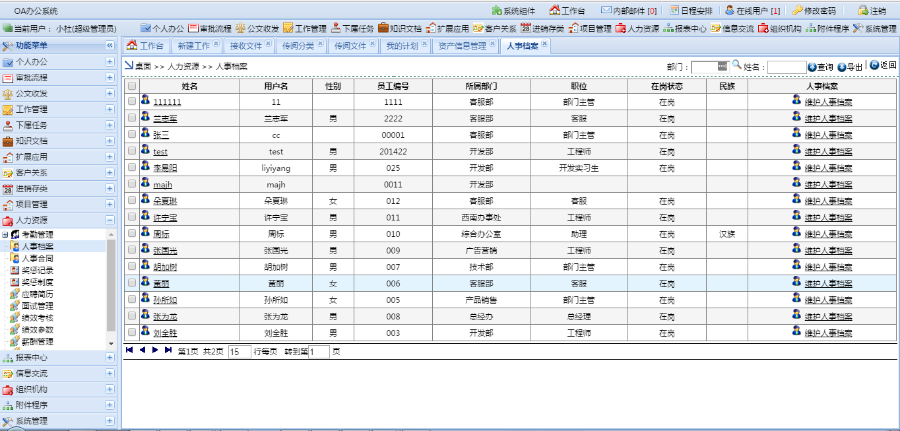Viewport: 900px width, 431px height.
Task: Click 注销 logout icon
Action: (x=862, y=10)
